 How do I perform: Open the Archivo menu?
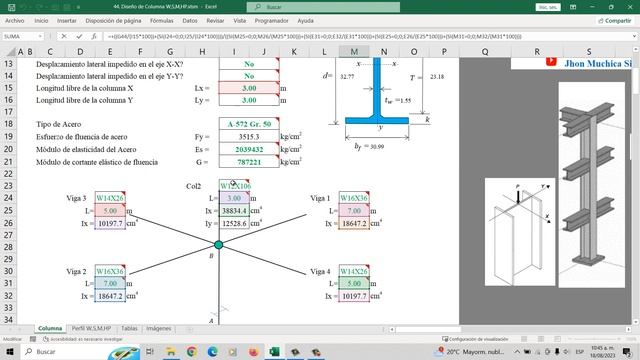tap(14, 20)
